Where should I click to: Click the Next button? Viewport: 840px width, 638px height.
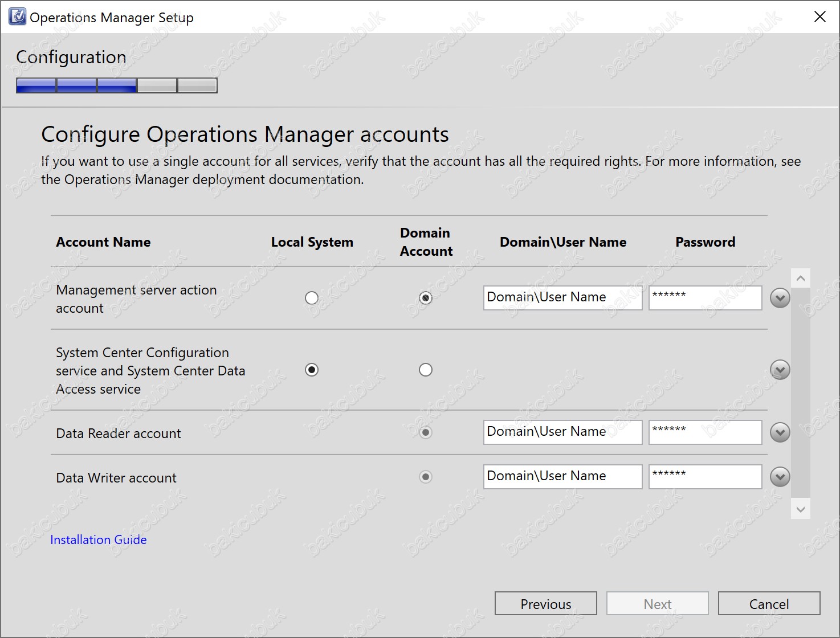(658, 603)
